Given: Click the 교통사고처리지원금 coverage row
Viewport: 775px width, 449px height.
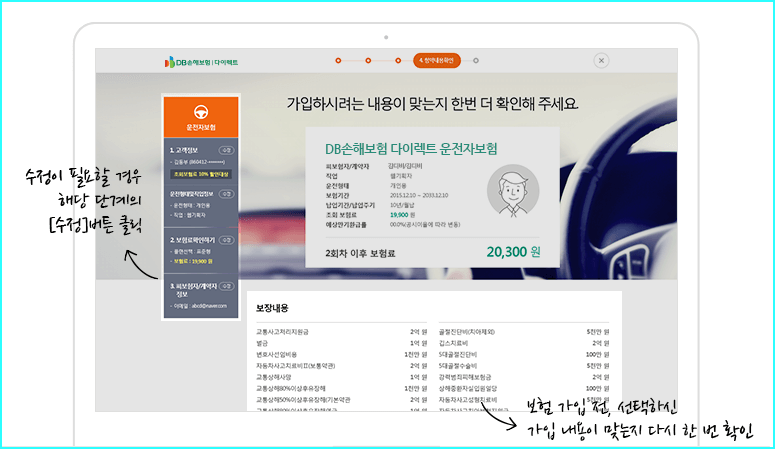Looking at the screenshot, I should point(341,332).
